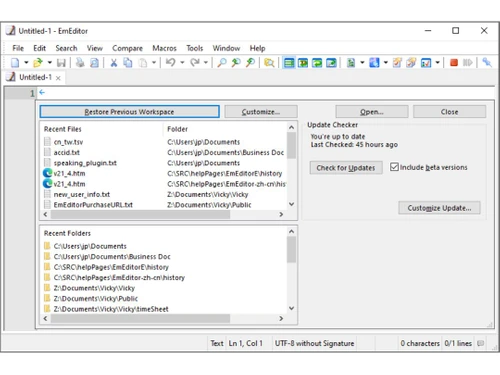Viewport: 500px width, 375px height.
Task: Click down arrow of Recent Folders scrollbar
Action: point(291,308)
